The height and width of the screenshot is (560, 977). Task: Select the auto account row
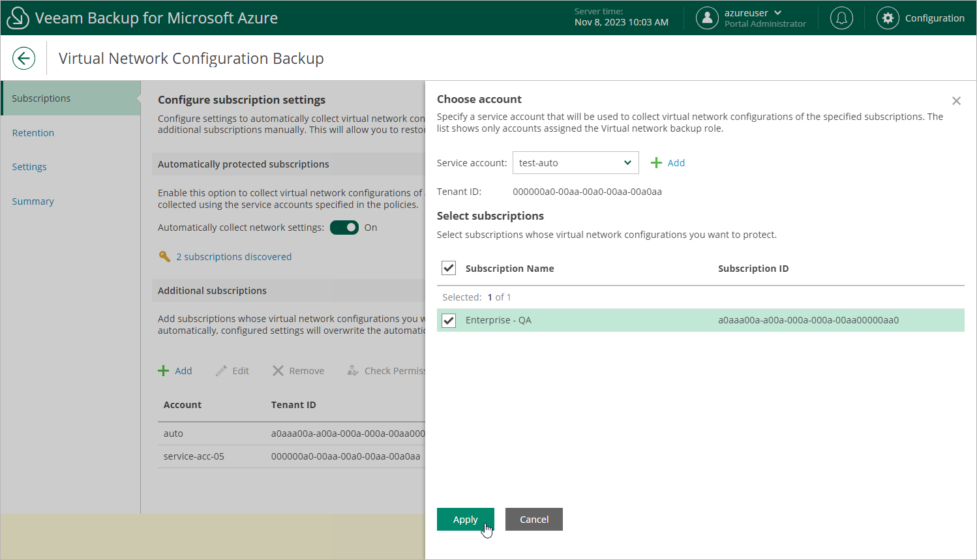291,434
